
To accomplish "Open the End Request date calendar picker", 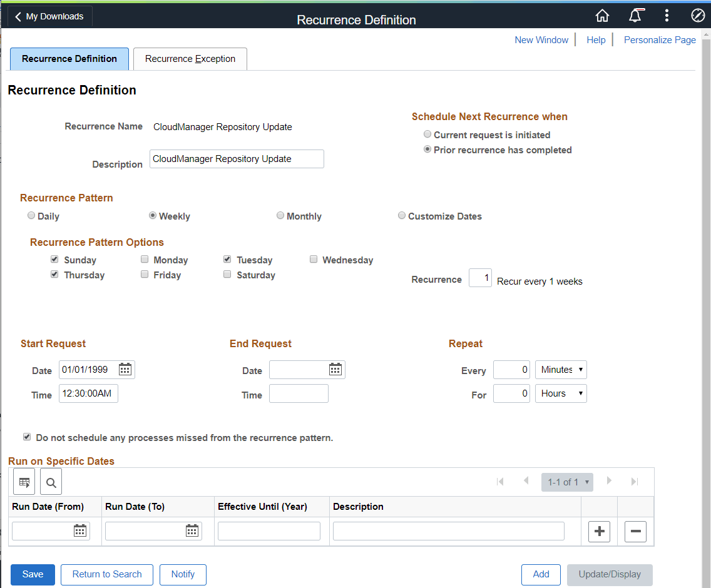I will (335, 369).
